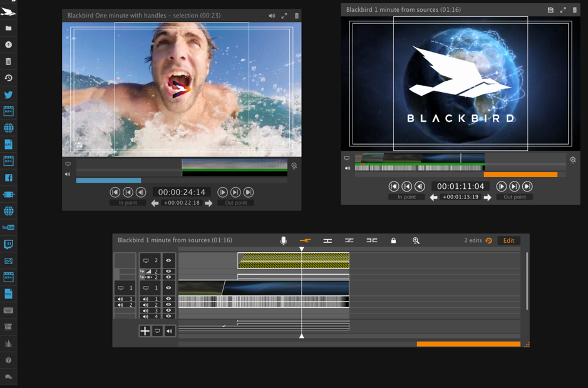Viewport: 588px width, 388px height.
Task: Click the right arrow beside +00:01:15:19
Action: [x=487, y=197]
